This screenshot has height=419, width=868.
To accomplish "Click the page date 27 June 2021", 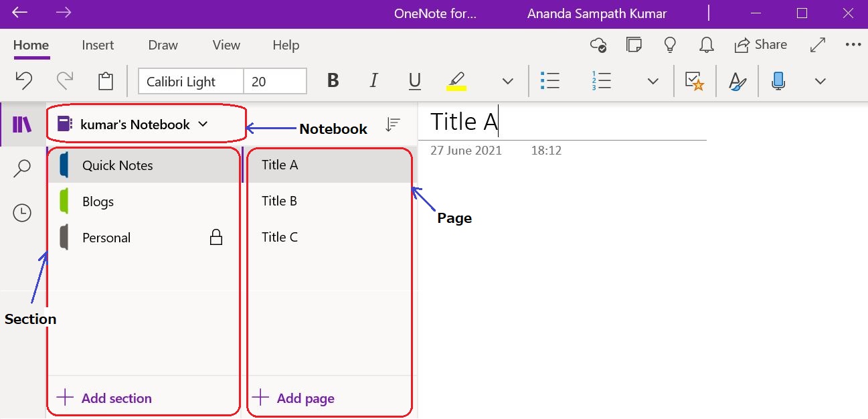I will 466,151.
